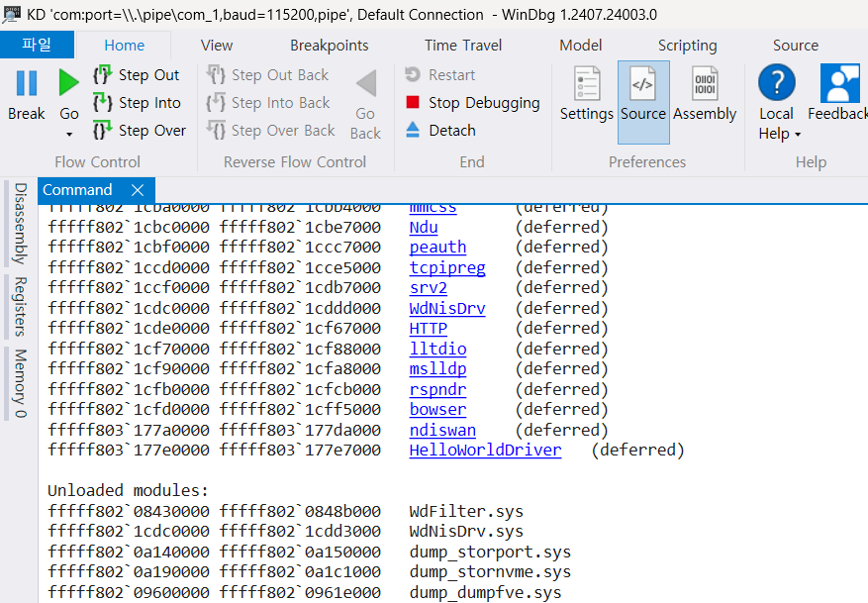The image size is (868, 603).
Task: Click the Break pause icon
Action: (x=26, y=83)
